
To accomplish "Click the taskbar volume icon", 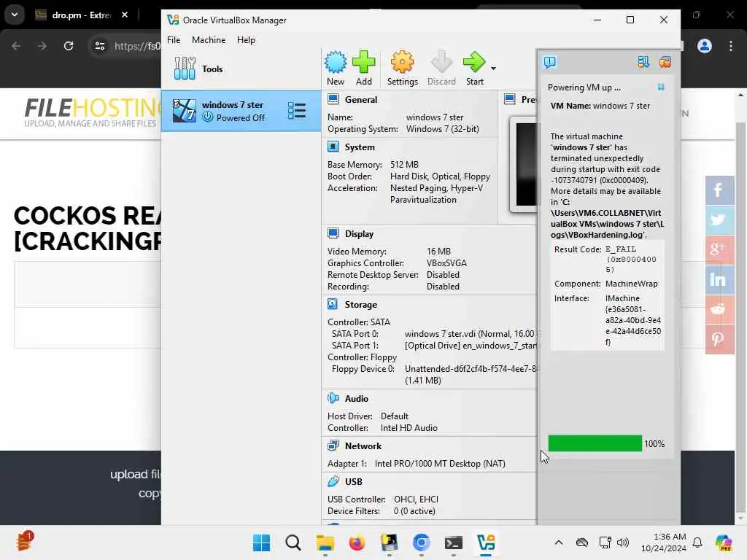I will [623, 542].
